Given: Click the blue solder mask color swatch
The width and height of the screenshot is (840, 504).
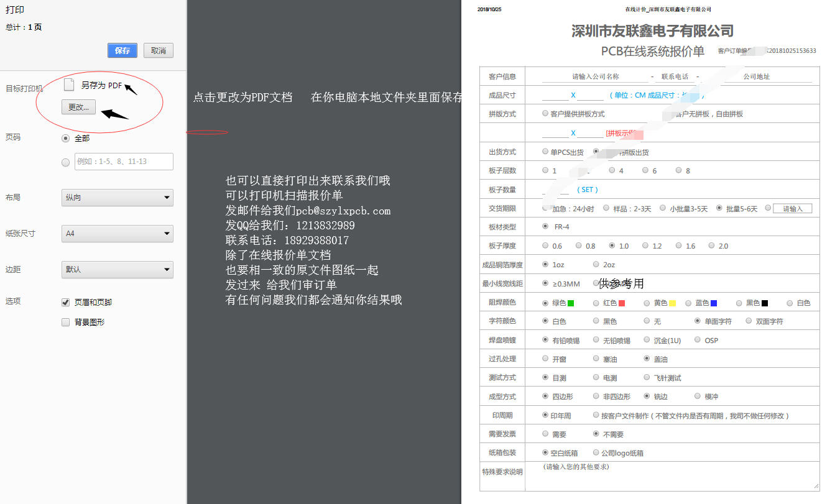Looking at the screenshot, I should point(714,303).
